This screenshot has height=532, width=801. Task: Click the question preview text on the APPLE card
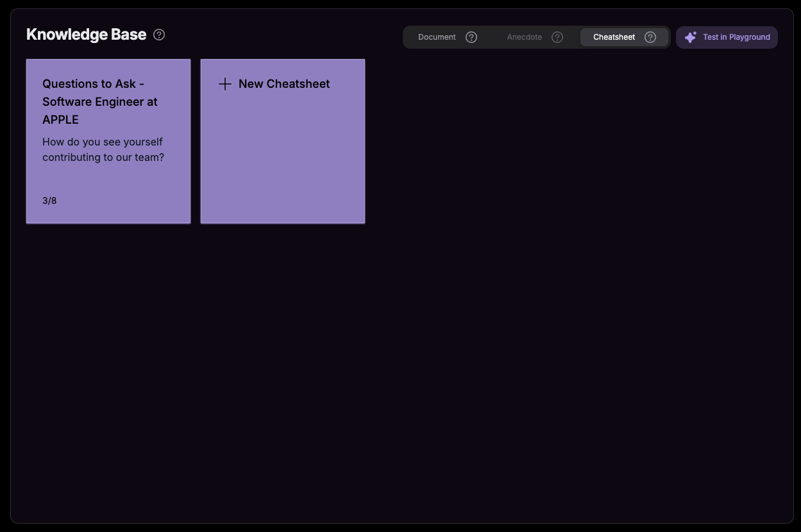[103, 149]
